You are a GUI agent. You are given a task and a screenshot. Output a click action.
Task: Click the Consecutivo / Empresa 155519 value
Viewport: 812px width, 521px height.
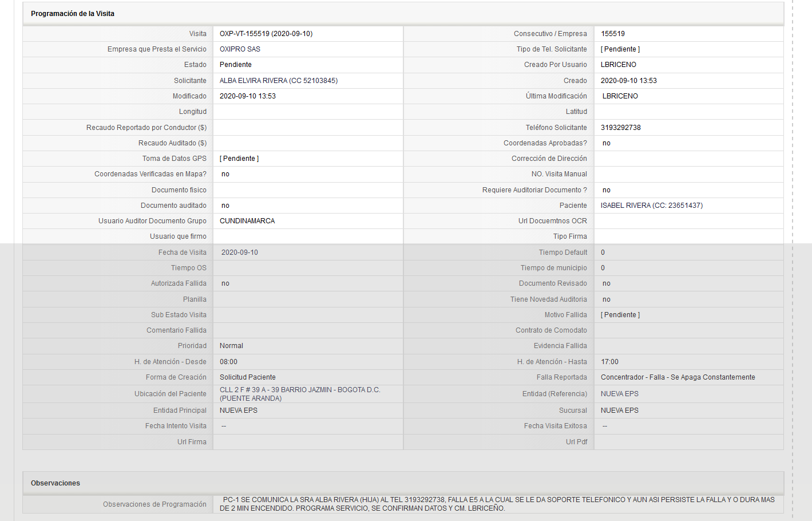click(613, 34)
